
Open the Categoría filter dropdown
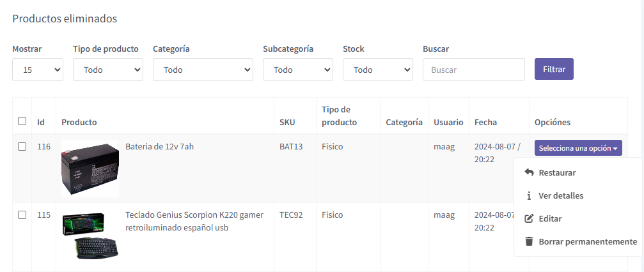[203, 70]
